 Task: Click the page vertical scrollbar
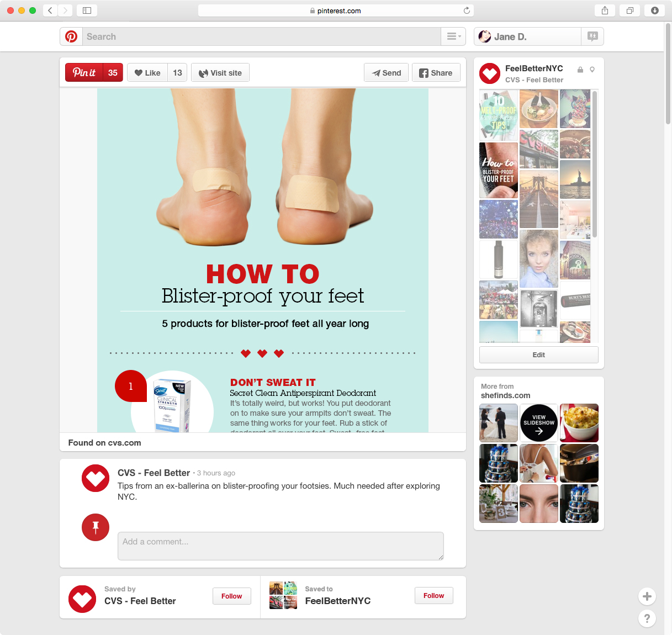[668, 73]
